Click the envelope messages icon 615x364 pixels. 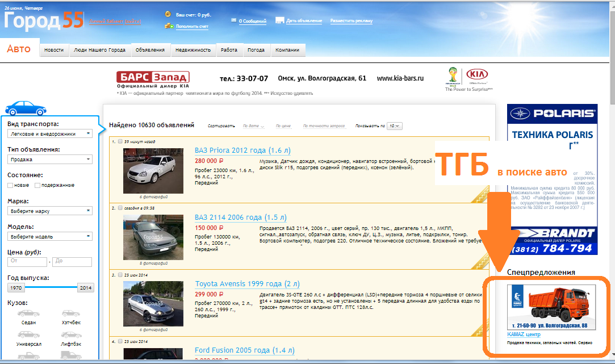pos(234,20)
